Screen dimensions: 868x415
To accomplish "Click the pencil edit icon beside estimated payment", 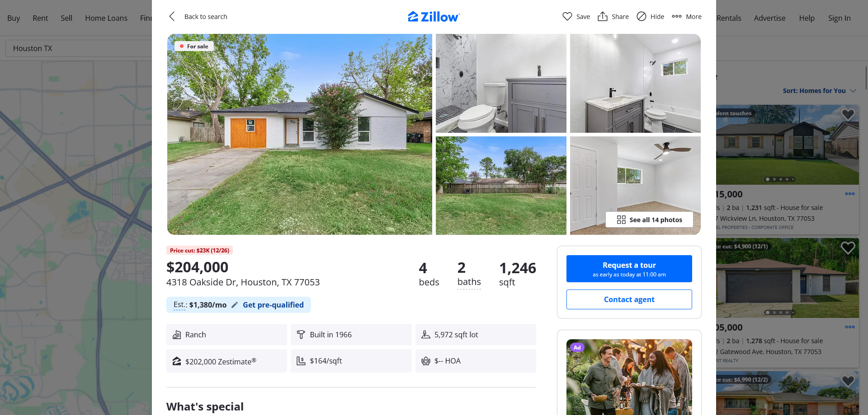I will click(x=235, y=305).
